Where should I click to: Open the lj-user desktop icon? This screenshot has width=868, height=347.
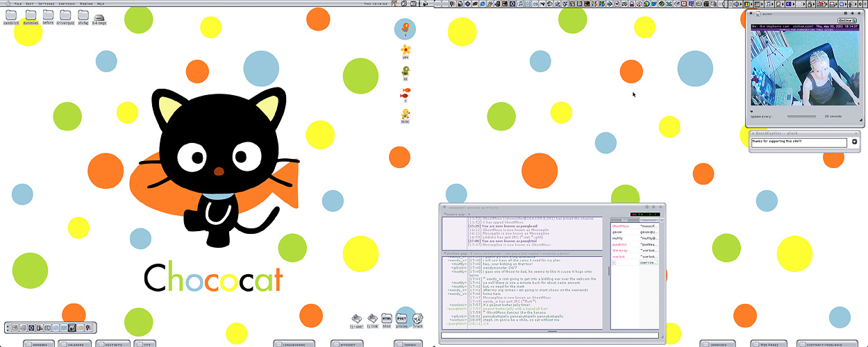[357, 318]
